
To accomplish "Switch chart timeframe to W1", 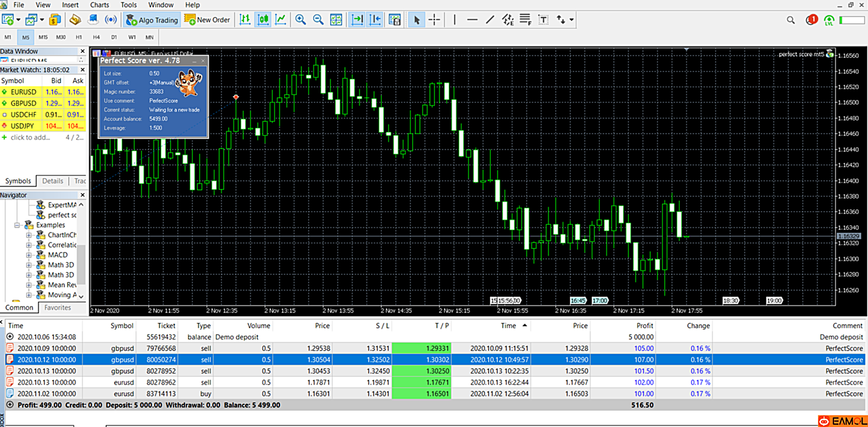I will (x=132, y=37).
